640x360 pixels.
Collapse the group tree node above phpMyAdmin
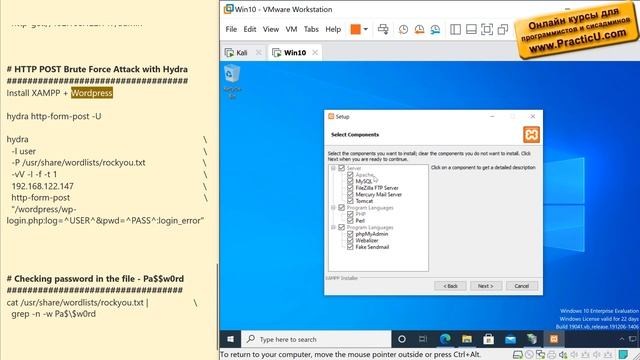(x=333, y=227)
